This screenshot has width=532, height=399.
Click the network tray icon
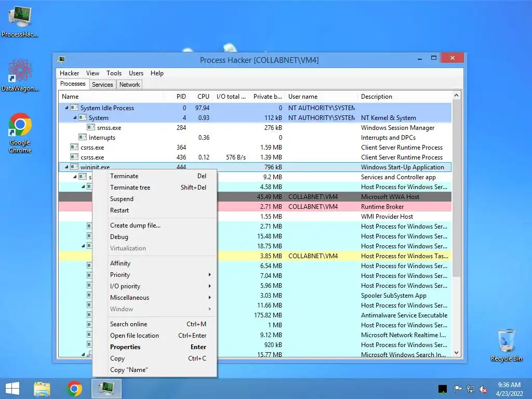pyautogui.click(x=471, y=389)
